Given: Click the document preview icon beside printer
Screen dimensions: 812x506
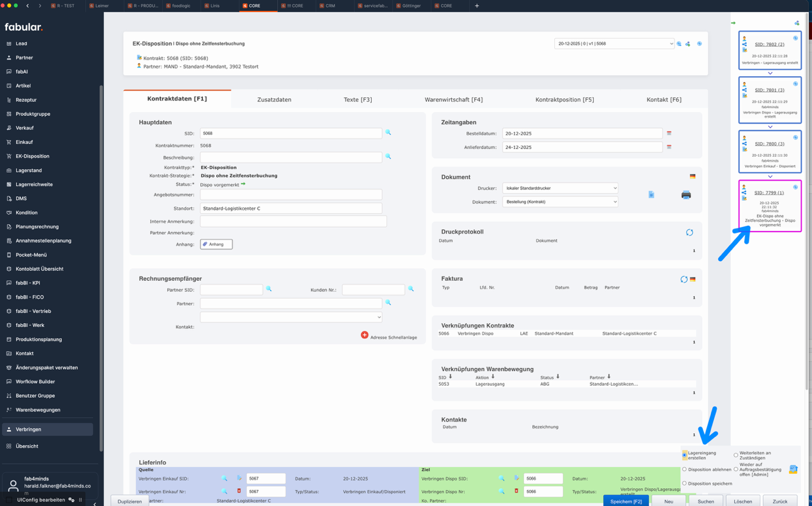Looking at the screenshot, I should pos(651,195).
